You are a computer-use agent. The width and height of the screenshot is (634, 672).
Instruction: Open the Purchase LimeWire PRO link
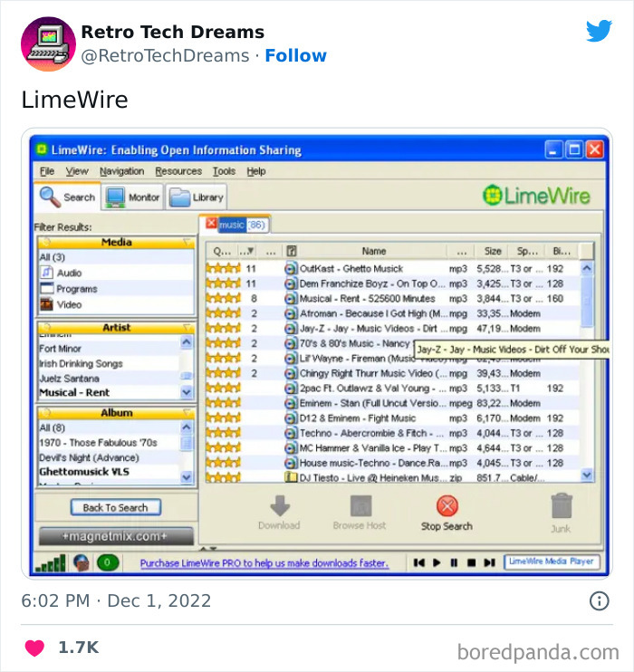coord(264,563)
